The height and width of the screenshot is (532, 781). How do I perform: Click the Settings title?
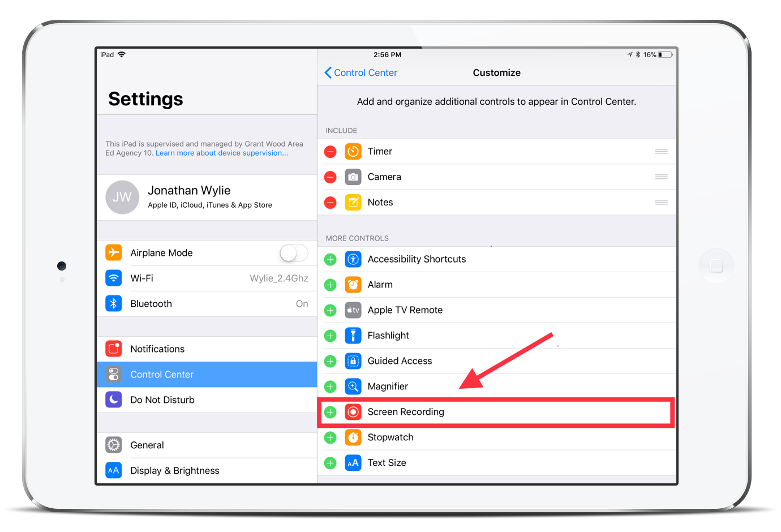(145, 99)
